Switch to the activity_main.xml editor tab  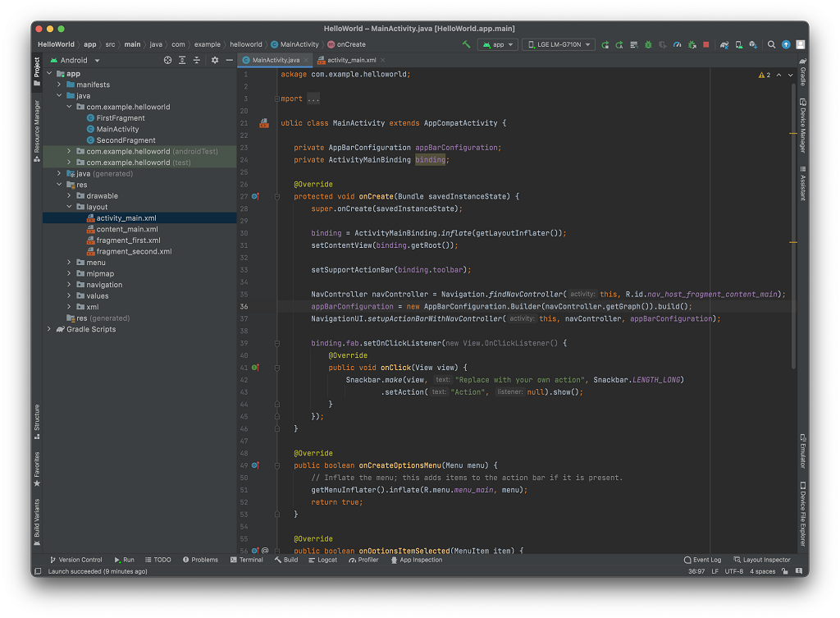pos(351,60)
